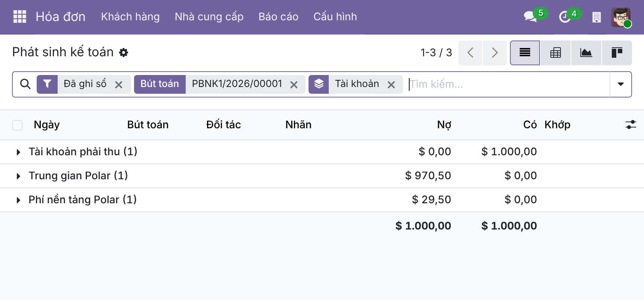Click the $ 970,50 debit amount

click(x=428, y=175)
